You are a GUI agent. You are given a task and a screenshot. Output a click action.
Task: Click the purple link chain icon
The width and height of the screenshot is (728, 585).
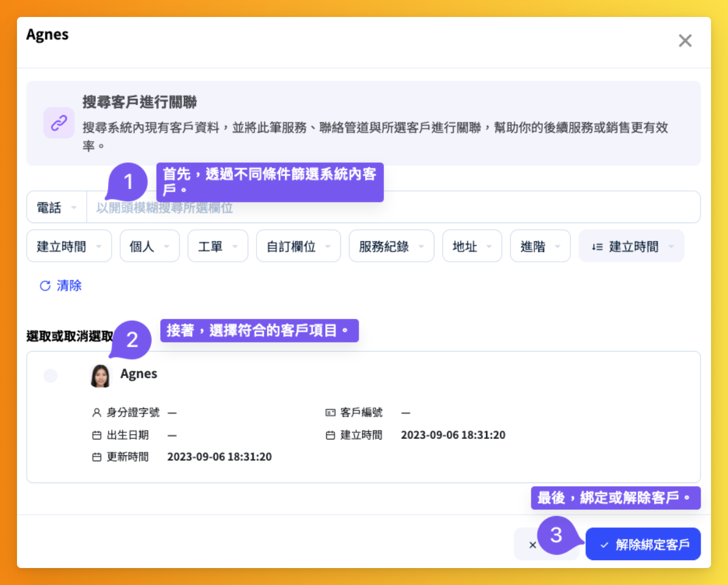pos(59,123)
